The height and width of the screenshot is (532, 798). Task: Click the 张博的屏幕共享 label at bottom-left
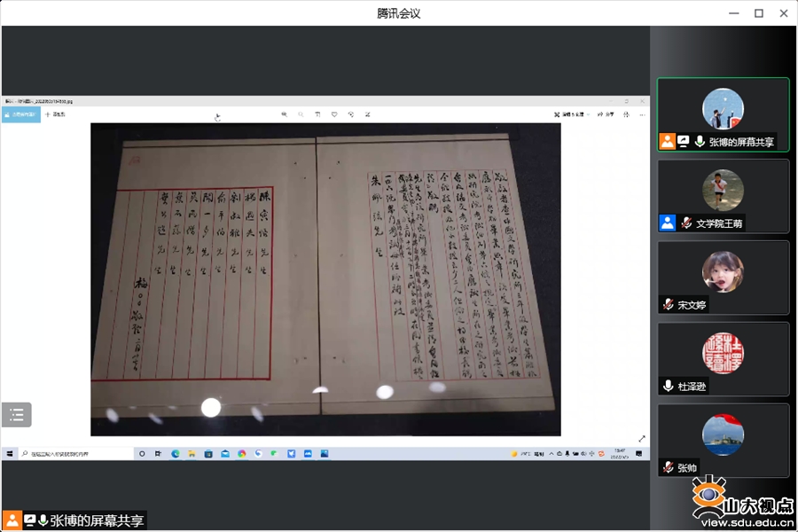96,521
